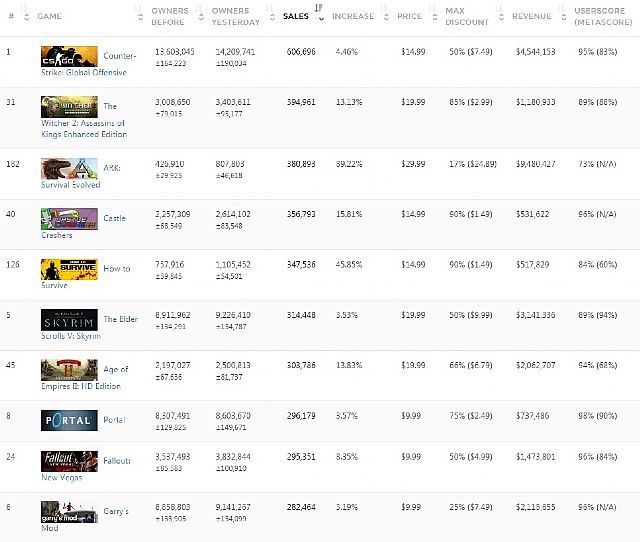This screenshot has width=640, height=542.
Task: Click the Counter-Strike CS:GO game thumbnail
Action: click(69, 56)
